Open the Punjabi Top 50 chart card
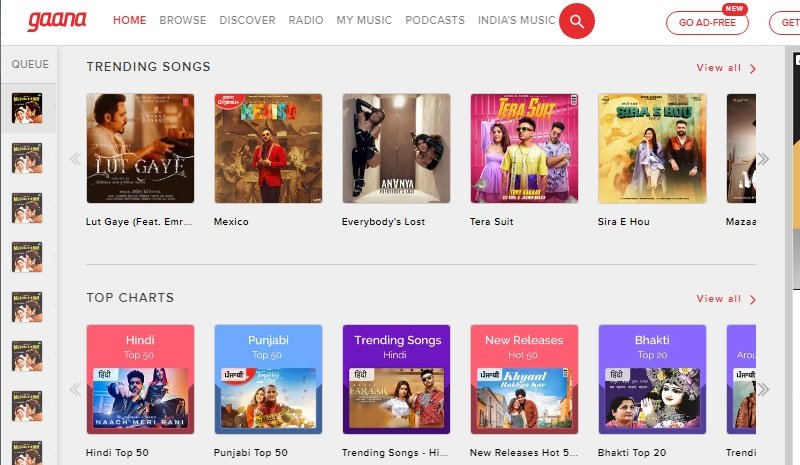 [268, 379]
